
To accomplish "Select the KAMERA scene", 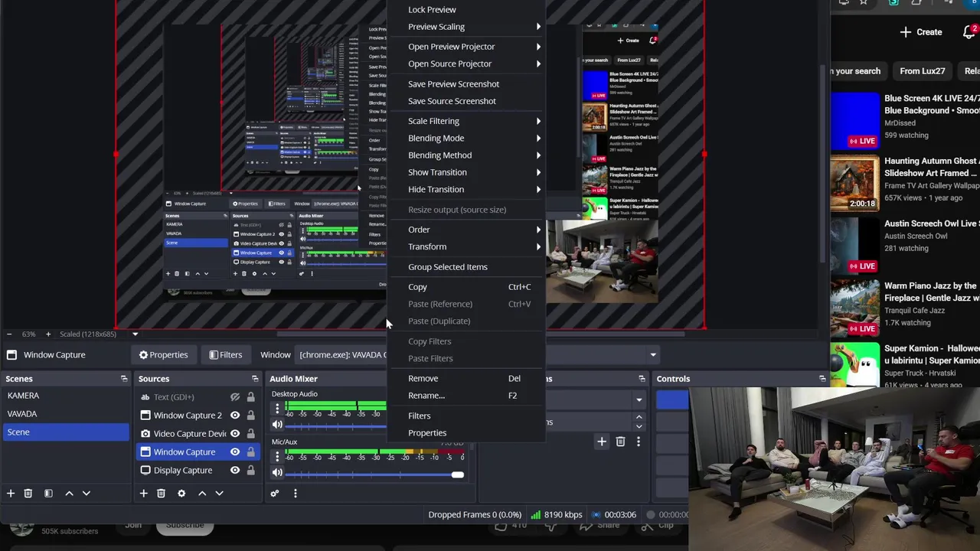I will [66, 396].
